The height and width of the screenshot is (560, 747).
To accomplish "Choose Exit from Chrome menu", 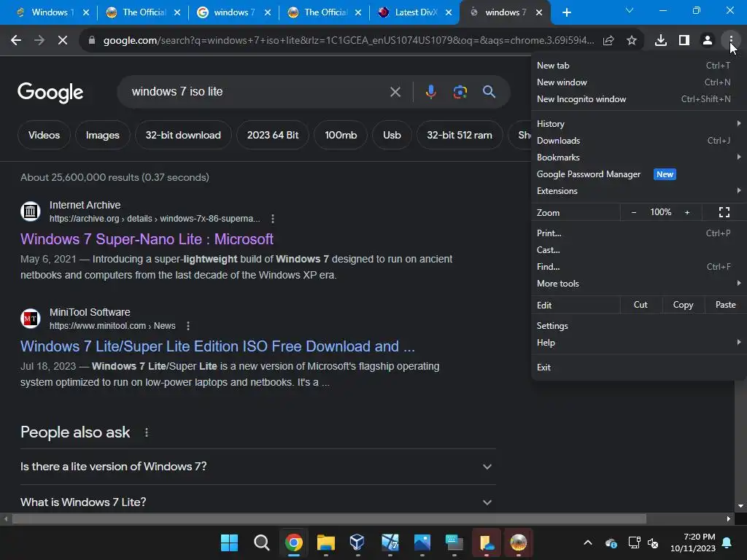I will [638, 367].
